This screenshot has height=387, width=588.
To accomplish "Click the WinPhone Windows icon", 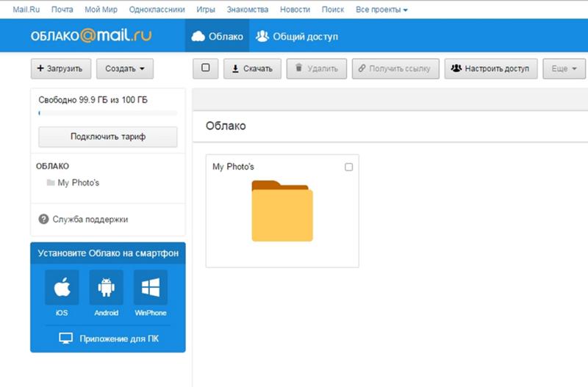I will tap(150, 287).
